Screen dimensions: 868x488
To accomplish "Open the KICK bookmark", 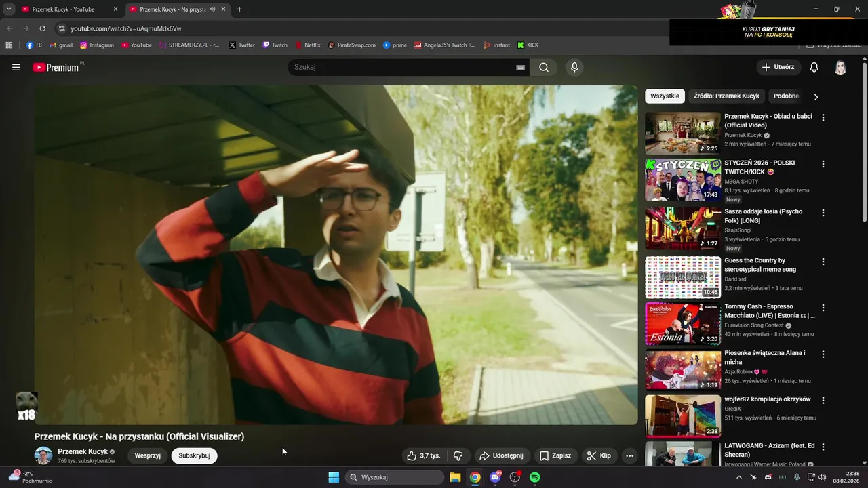I will pyautogui.click(x=528, y=45).
